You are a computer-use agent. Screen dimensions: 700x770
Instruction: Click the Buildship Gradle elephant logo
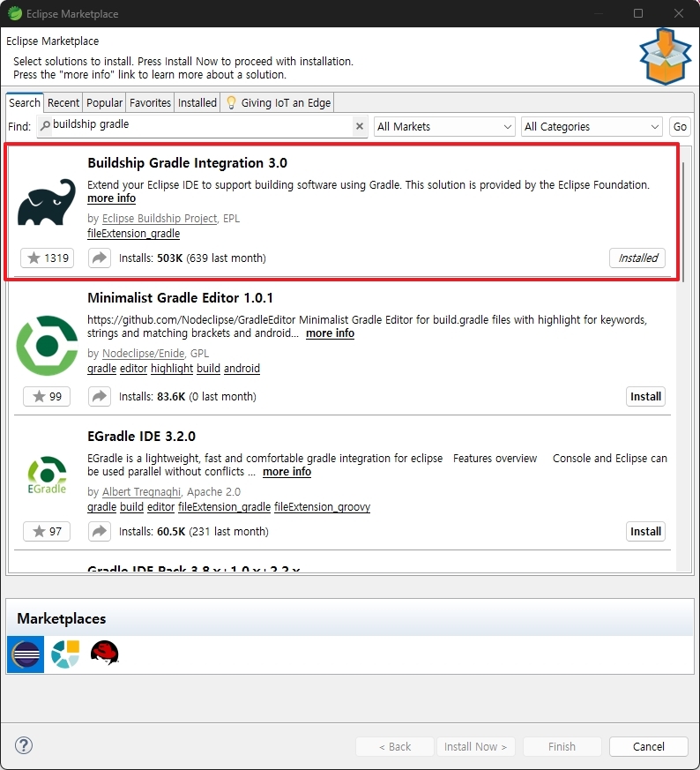pos(47,202)
